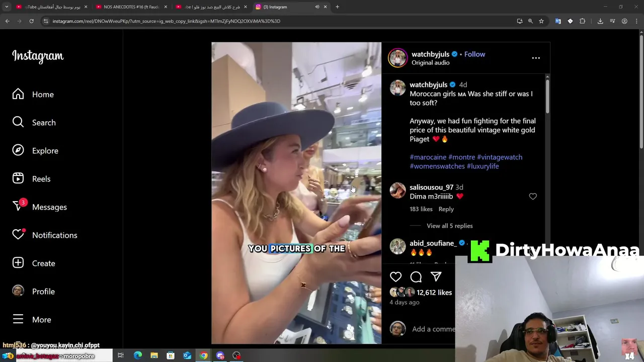This screenshot has width=644, height=362.
Task: Like the salisousou_97 comment
Action: pyautogui.click(x=533, y=197)
